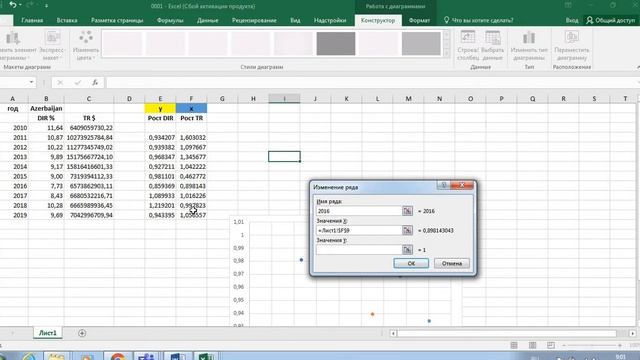Image resolution: width=640 pixels, height=360 pixels.
Task: Click range selector beside series name field
Action: pos(407,211)
